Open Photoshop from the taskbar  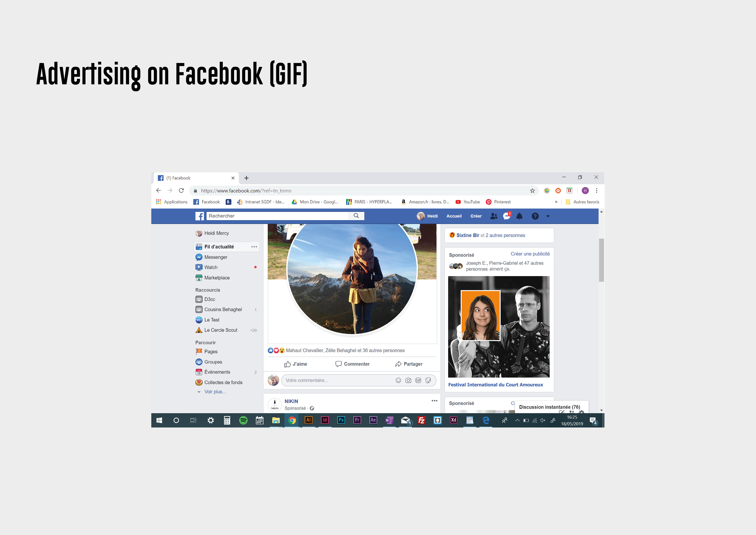(341, 420)
